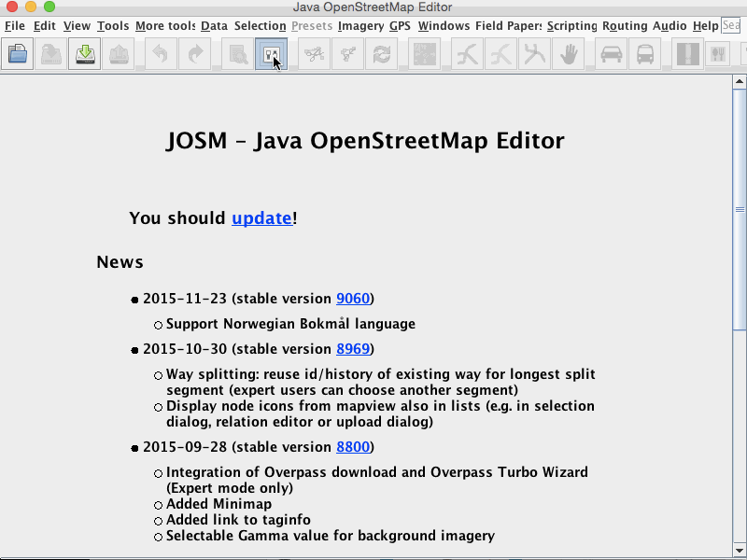Open the View menu
Screen dimensions: 747x560
[77, 26]
